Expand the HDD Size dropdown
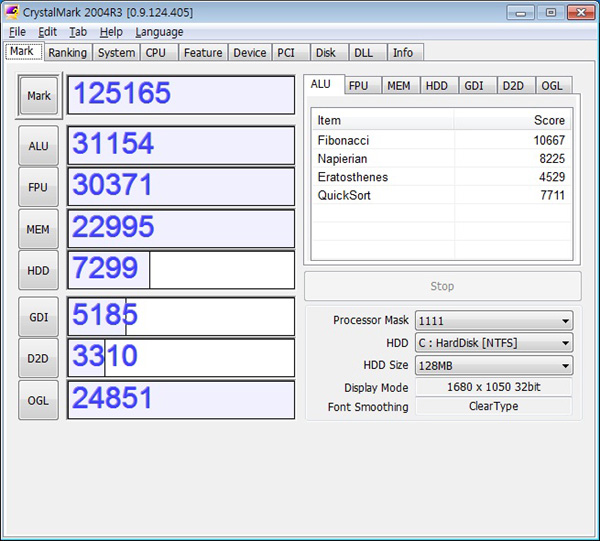 tap(494, 366)
